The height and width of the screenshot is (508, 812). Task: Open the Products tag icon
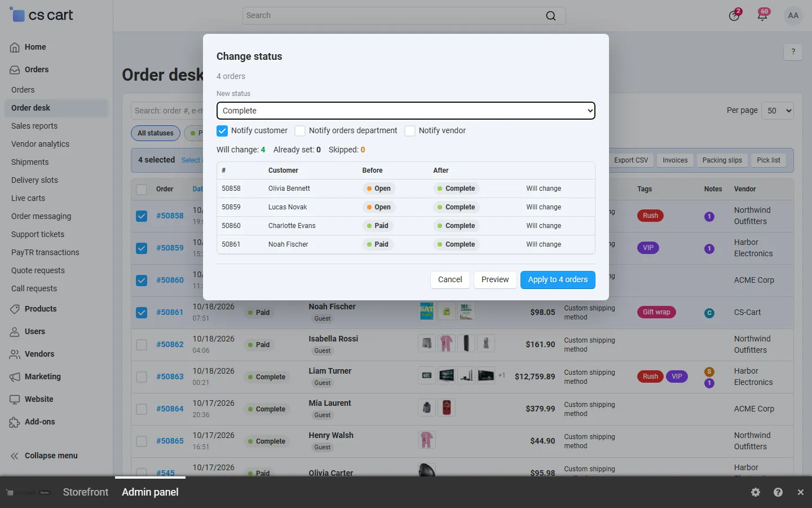tap(15, 309)
